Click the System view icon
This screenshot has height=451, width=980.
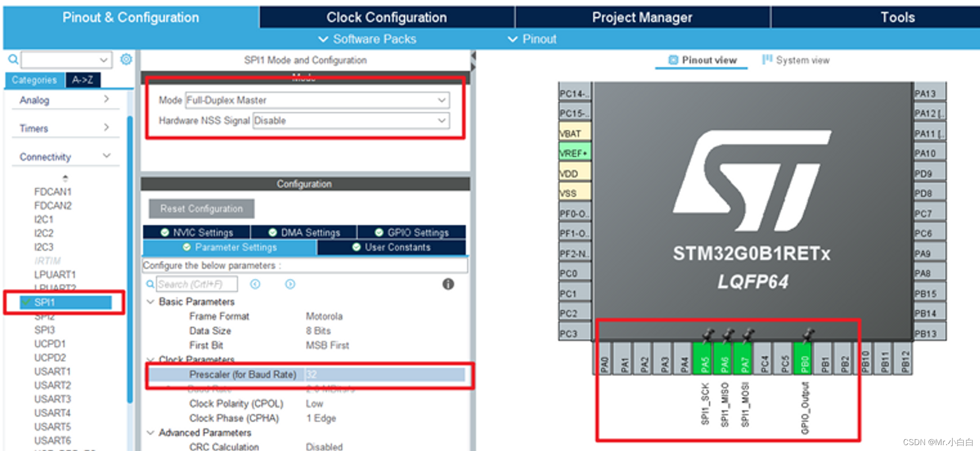point(767,59)
